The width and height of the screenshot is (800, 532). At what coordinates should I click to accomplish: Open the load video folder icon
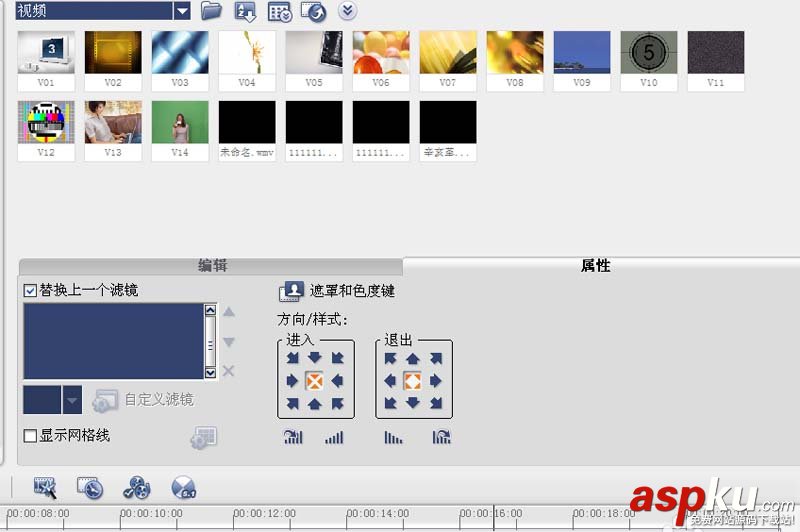[x=211, y=11]
